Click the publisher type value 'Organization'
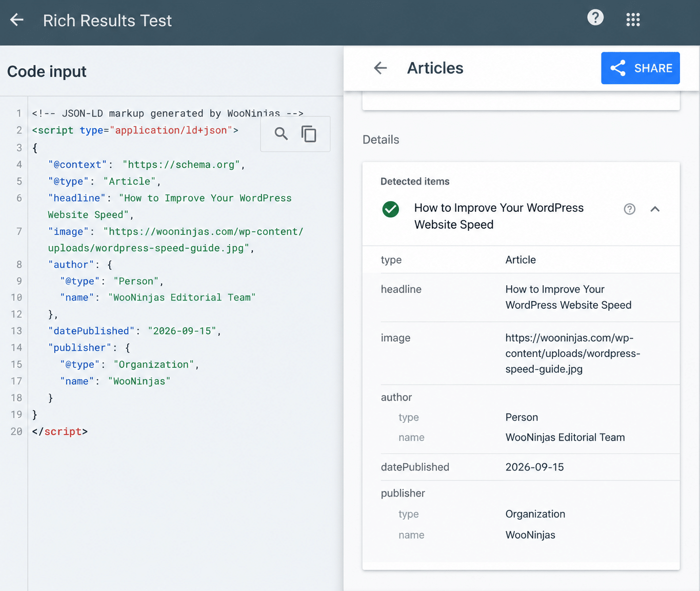The height and width of the screenshot is (591, 700). click(x=535, y=514)
